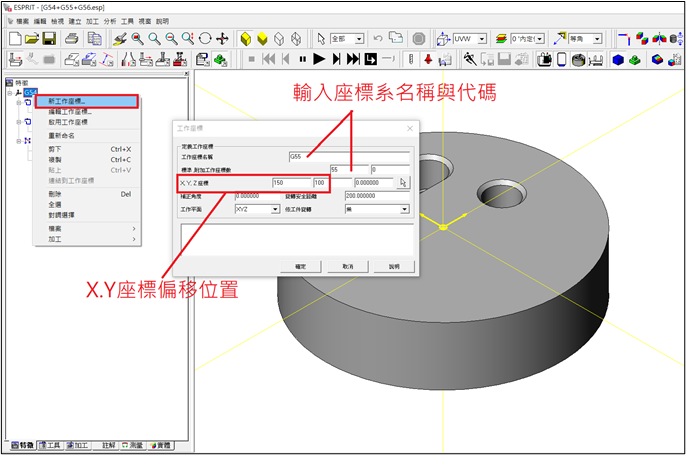Click the pick-point arrow button beside Z coordinate
The width and height of the screenshot is (686, 455).
(403, 183)
